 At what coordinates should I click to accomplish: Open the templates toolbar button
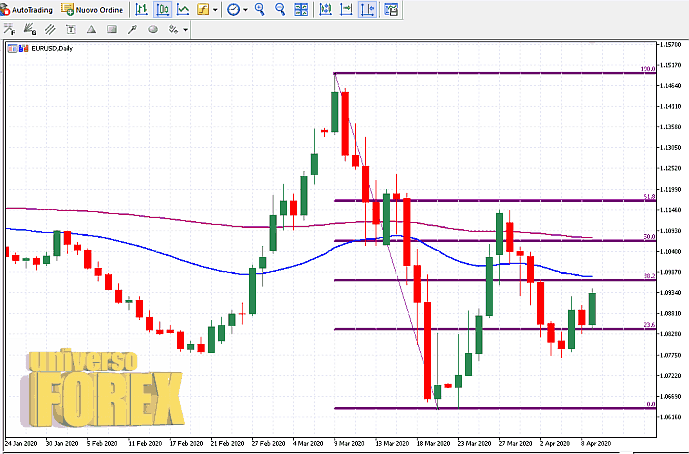pos(391,9)
